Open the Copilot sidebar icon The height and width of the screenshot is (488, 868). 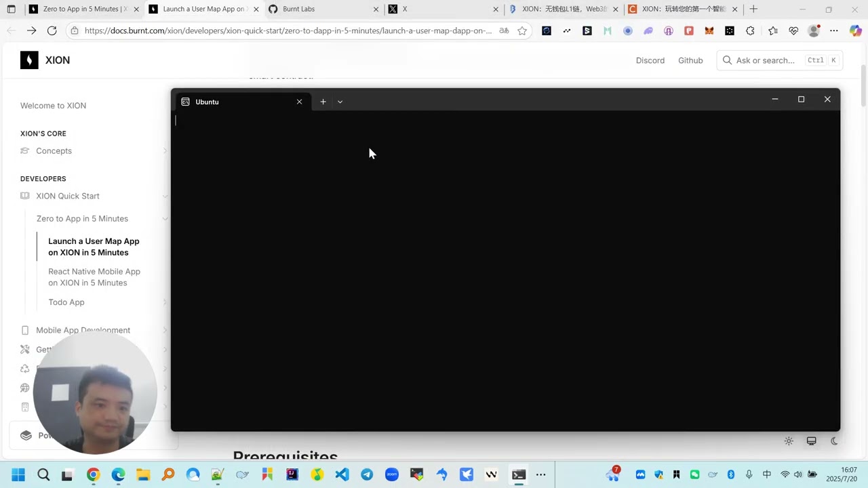click(855, 30)
